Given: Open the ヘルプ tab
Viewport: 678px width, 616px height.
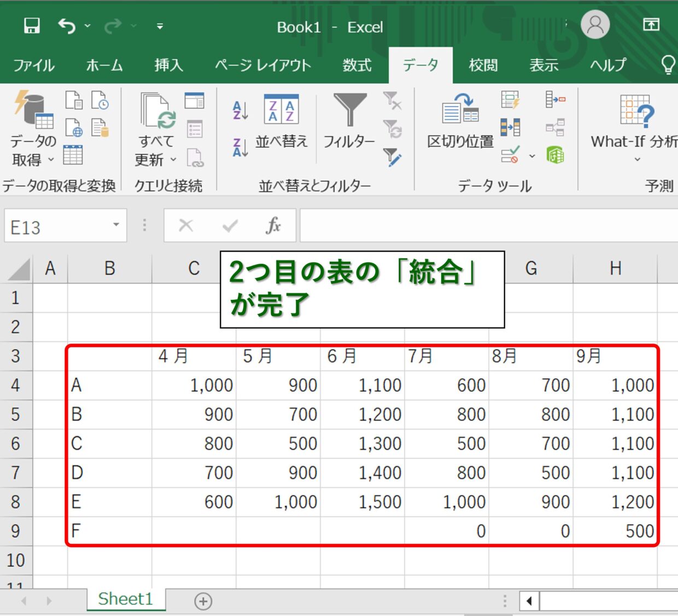Looking at the screenshot, I should 608,66.
